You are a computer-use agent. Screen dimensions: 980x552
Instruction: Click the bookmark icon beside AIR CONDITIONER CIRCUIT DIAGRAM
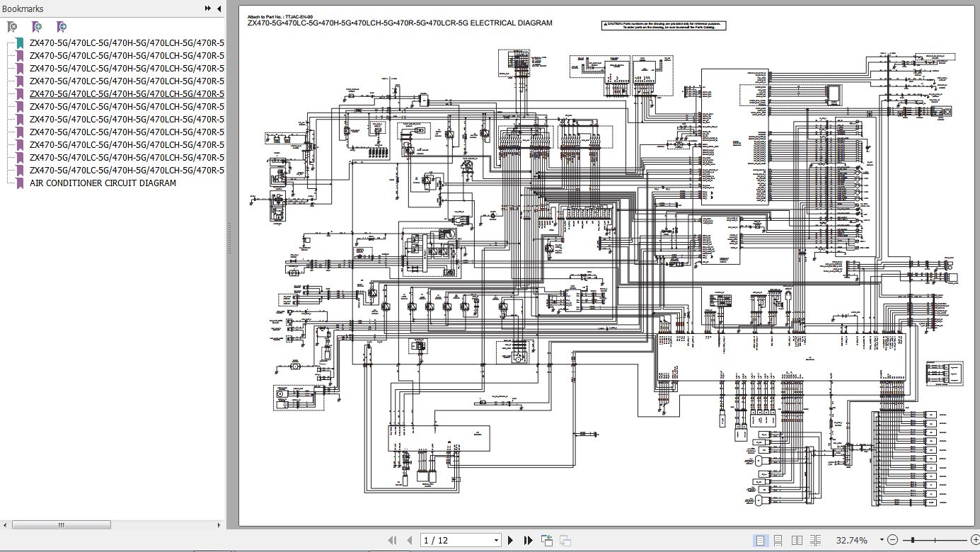coord(21,183)
